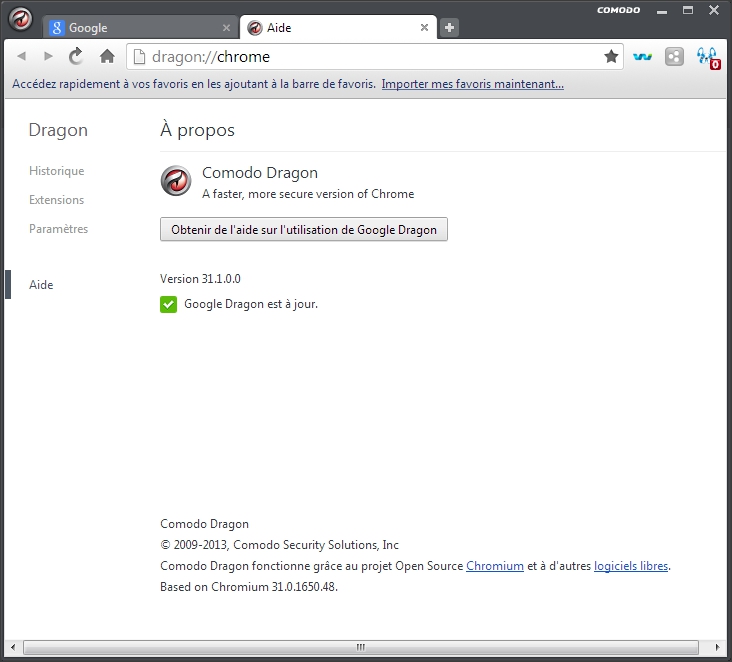Click the Dragon sidebar heading
Image resolution: width=732 pixels, height=662 pixels.
(58, 130)
